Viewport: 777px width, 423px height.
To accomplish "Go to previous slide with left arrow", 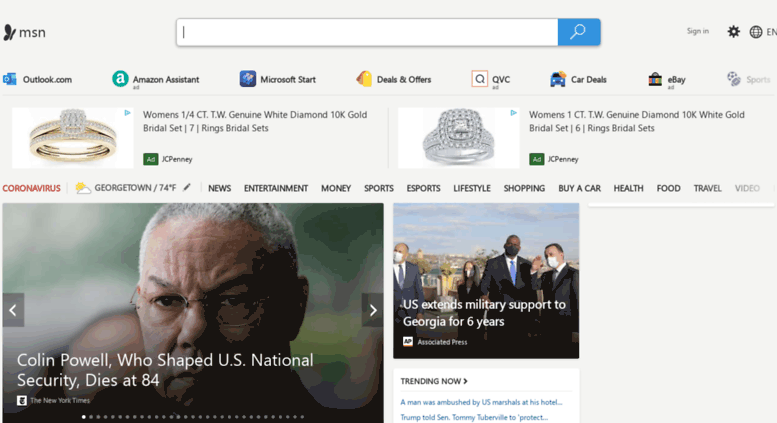I will (x=13, y=310).
